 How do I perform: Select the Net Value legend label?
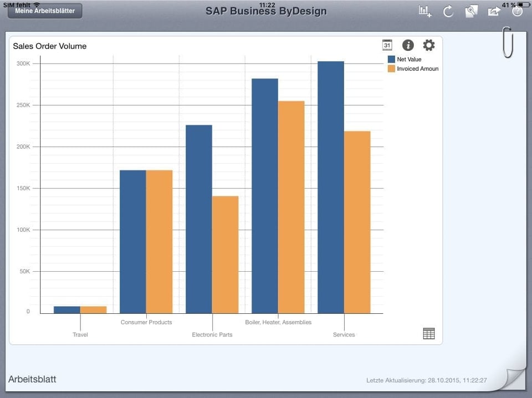[x=409, y=59]
